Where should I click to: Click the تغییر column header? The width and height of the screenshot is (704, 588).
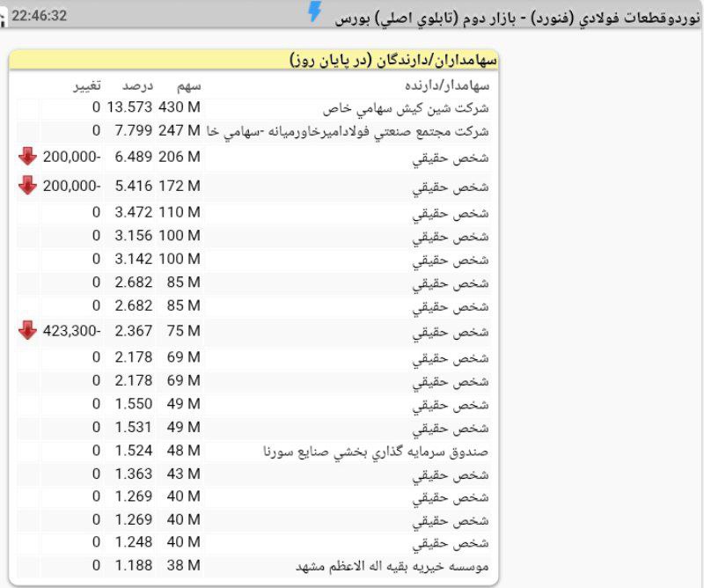[86, 85]
